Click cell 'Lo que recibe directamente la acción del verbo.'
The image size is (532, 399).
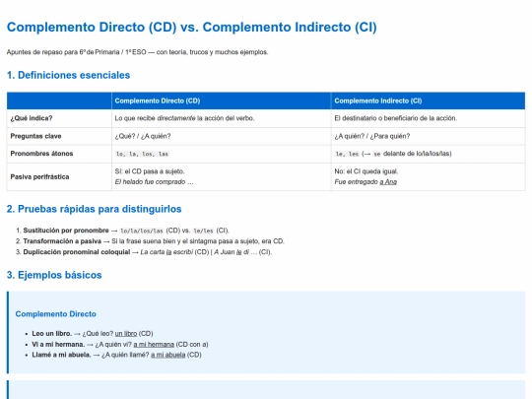(x=184, y=118)
